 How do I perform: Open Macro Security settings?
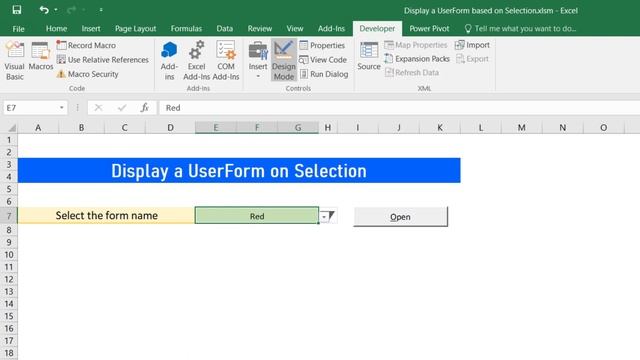pos(88,74)
